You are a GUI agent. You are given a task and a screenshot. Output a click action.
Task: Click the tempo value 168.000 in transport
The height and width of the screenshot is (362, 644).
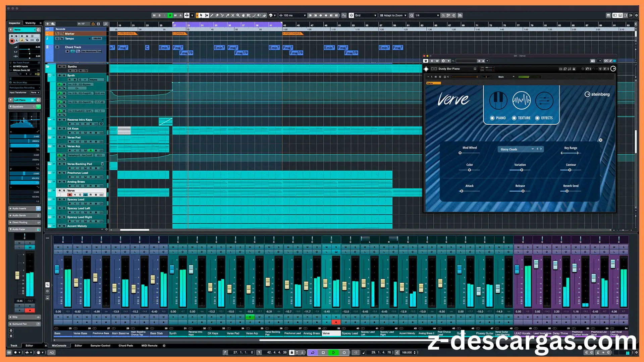point(407,352)
